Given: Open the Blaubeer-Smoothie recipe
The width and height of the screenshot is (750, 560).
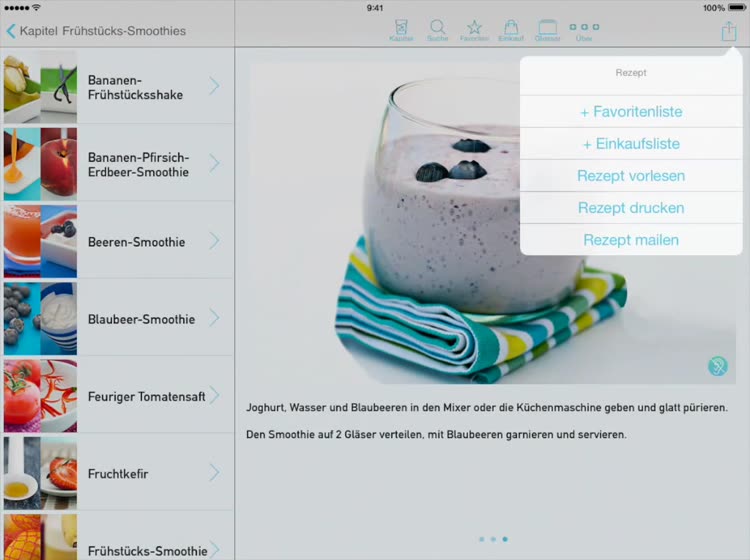Looking at the screenshot, I should (118, 318).
